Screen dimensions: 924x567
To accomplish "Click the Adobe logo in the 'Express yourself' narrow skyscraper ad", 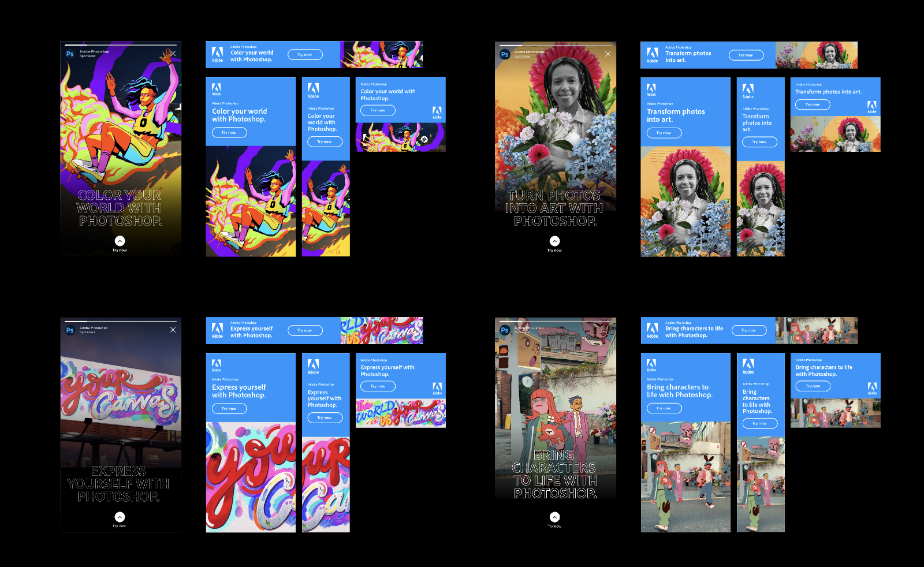I will tap(313, 367).
